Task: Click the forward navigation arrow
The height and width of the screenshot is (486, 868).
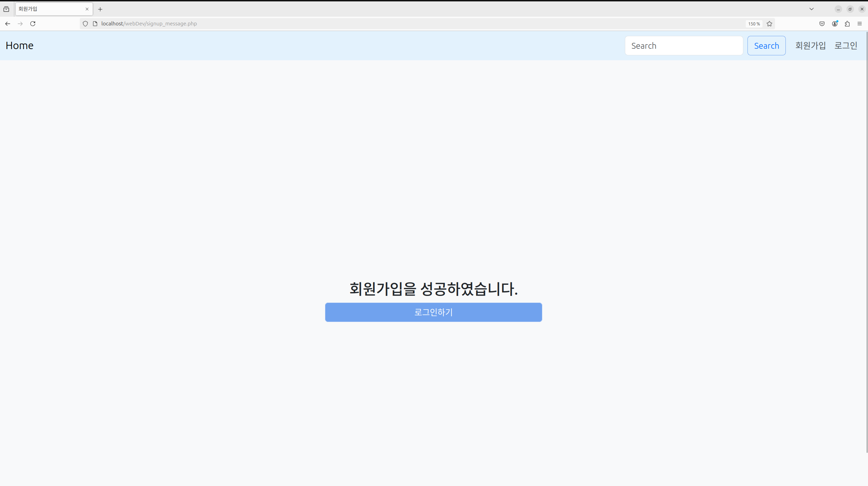Action: click(20, 23)
